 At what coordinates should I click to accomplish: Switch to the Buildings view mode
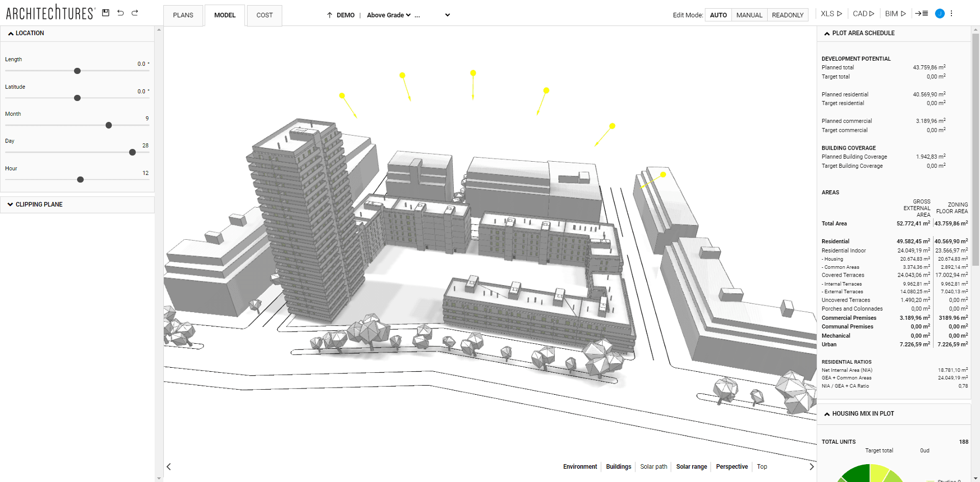click(x=618, y=466)
